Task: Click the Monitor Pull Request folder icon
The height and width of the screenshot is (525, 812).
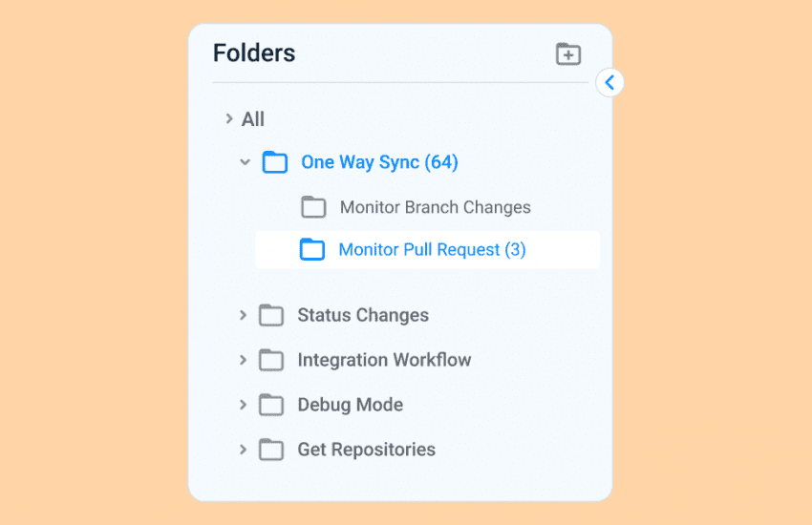Action: click(312, 250)
